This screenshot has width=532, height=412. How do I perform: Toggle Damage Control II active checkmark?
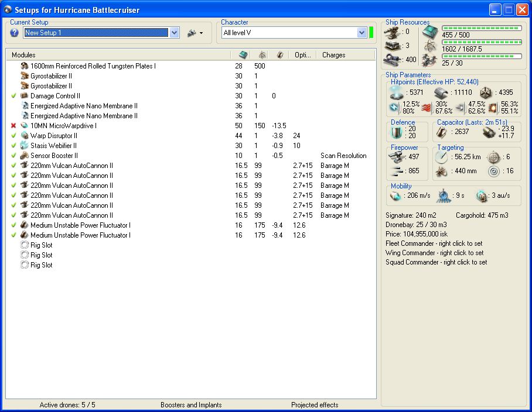click(x=13, y=96)
